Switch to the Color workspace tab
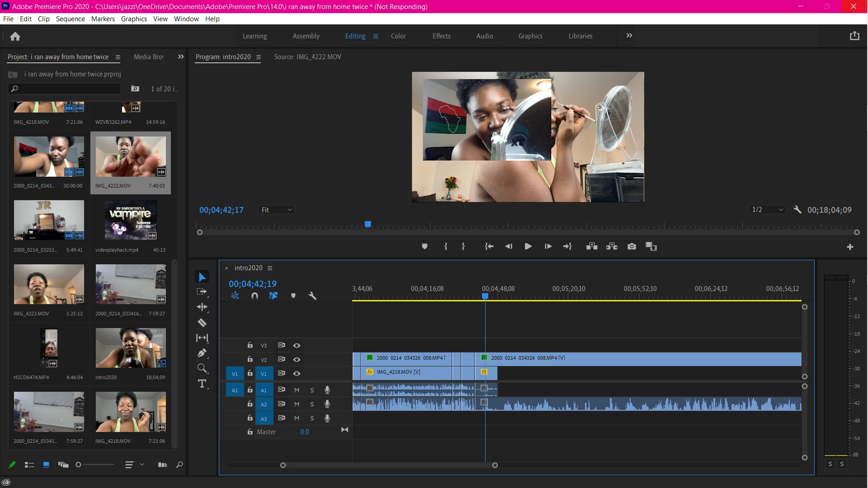This screenshot has width=868, height=488. click(398, 36)
